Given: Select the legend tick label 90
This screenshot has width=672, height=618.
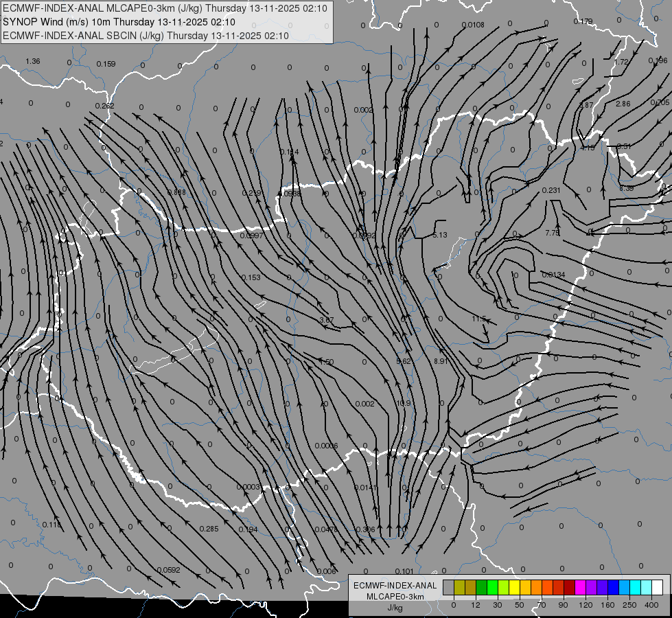Looking at the screenshot, I should 563,605.
